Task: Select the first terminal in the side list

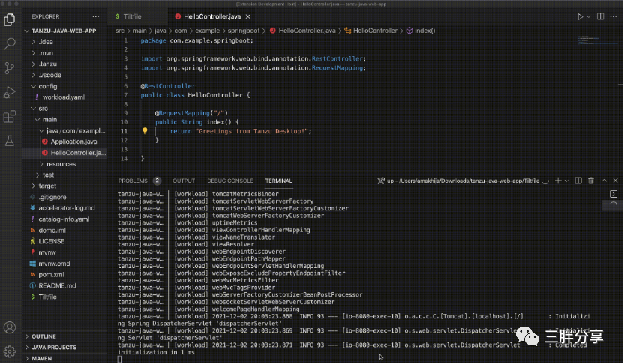Action: point(613,194)
